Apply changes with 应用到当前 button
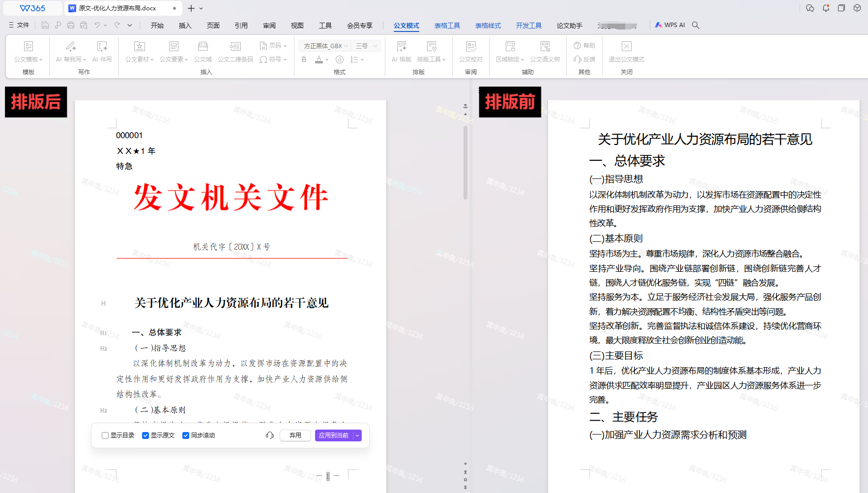The height and width of the screenshot is (493, 868). tap(335, 435)
